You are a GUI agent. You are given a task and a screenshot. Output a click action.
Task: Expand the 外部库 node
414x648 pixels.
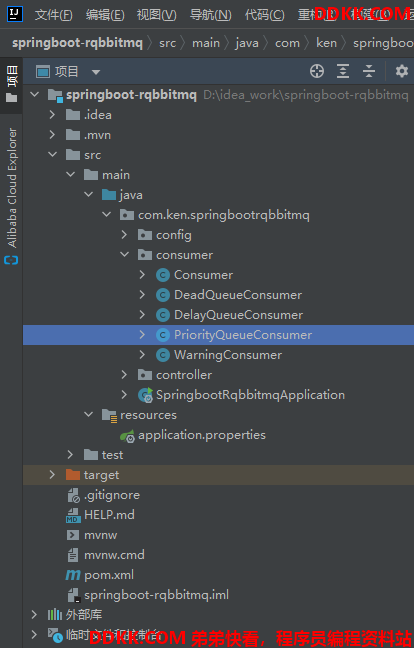click(34, 615)
